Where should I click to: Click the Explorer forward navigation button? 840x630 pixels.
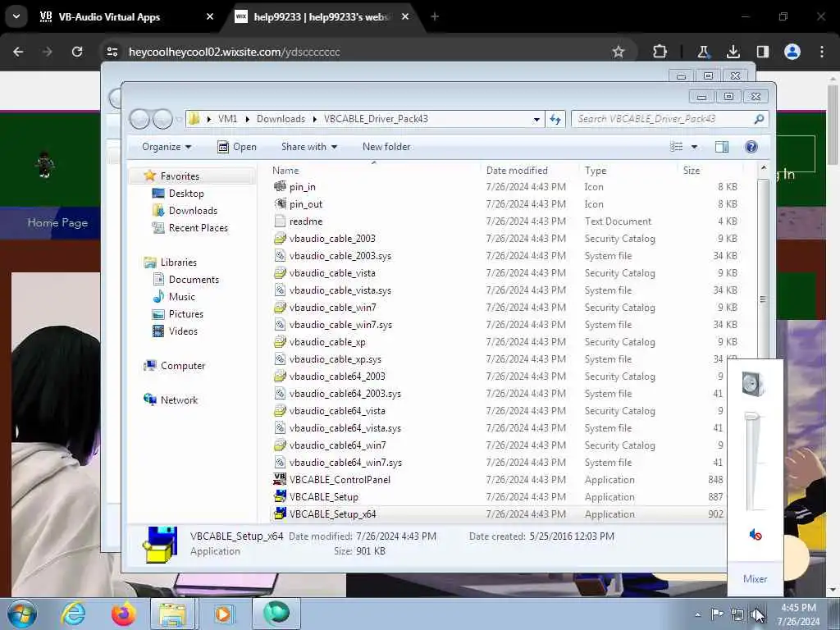pyautogui.click(x=162, y=119)
